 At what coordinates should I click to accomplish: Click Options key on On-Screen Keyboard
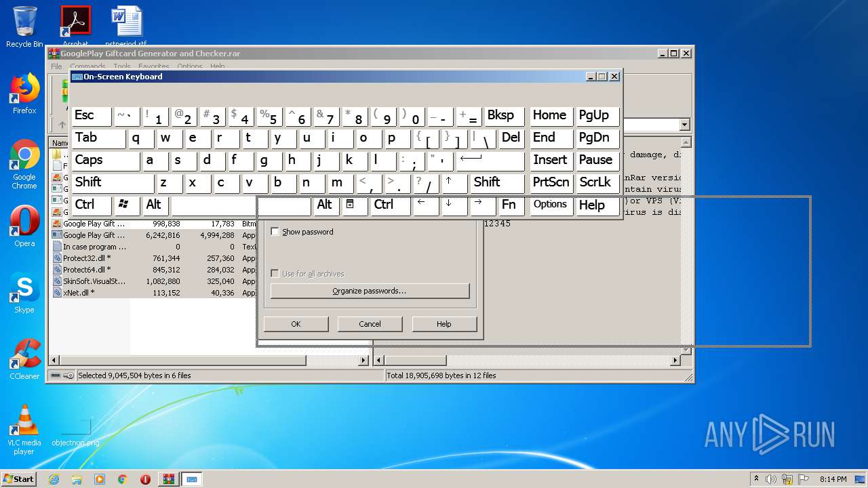pyautogui.click(x=551, y=205)
